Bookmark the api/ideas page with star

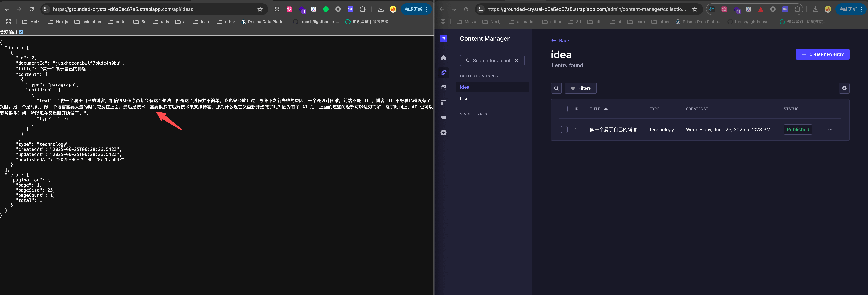(x=260, y=9)
